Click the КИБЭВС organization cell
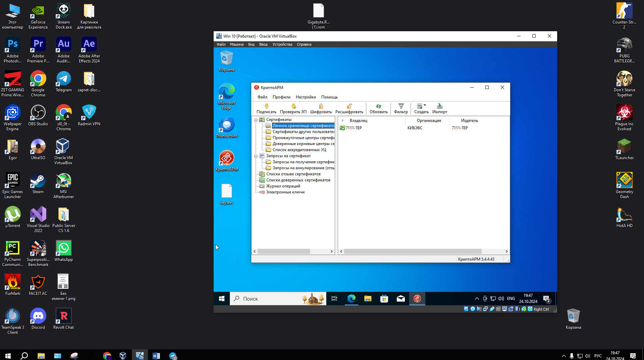Image resolution: width=644 pixels, height=360 pixels. (x=415, y=128)
